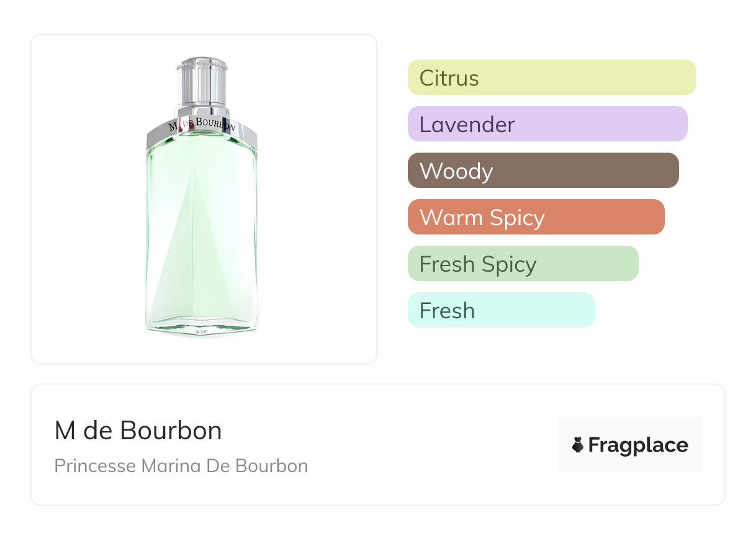Open the M de Bourbon title
This screenshot has height=536, width=756.
[138, 431]
